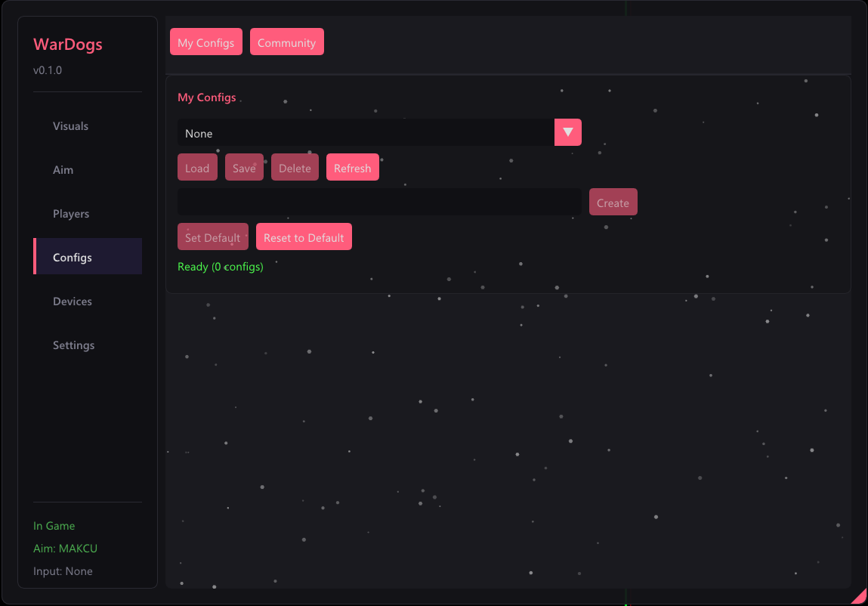Image resolution: width=868 pixels, height=606 pixels.
Task: Click the "Aim: MAKCU" status text
Action: 65,549
